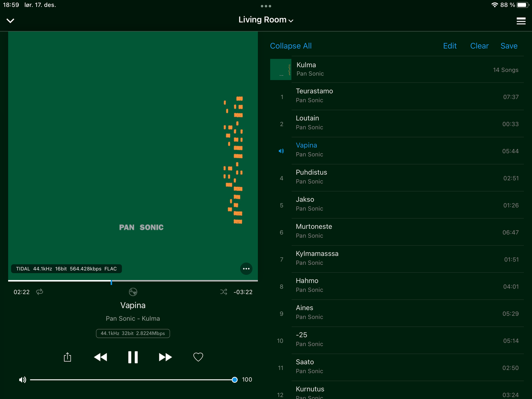Click the iPad multitasking three-dot control
Screen dimensions: 532x399
pyautogui.click(x=266, y=6)
